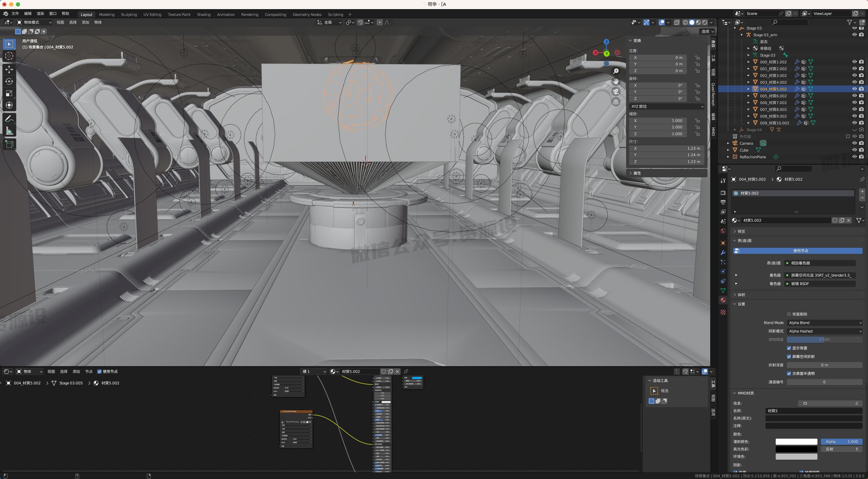Uncheck the 屏幕空间折射 checkbox
This screenshot has width=868, height=479.
[789, 357]
